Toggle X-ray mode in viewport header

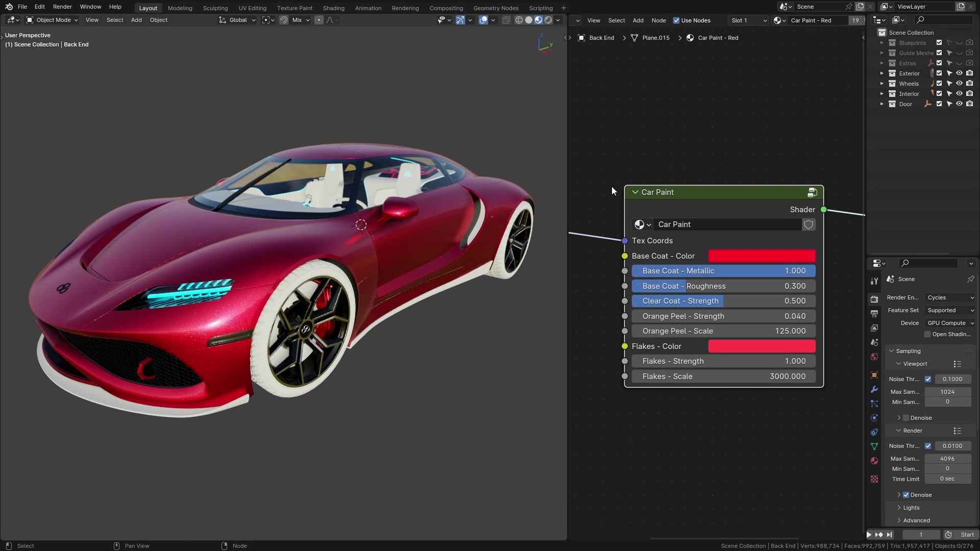click(x=506, y=20)
